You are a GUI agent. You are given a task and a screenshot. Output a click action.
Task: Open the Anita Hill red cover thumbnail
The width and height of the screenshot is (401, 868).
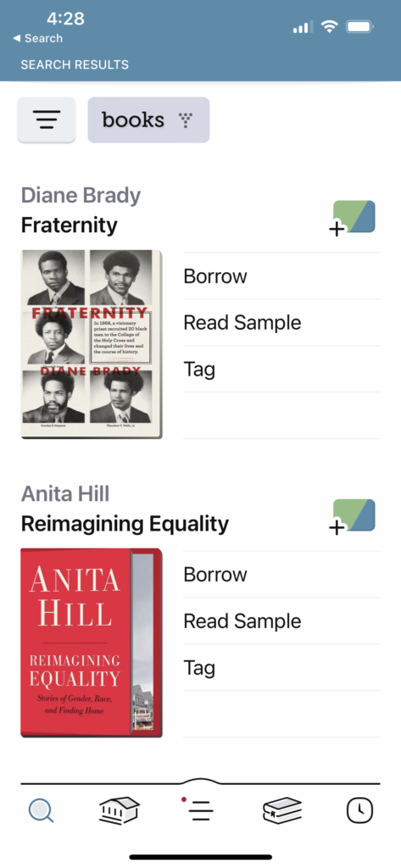point(92,643)
